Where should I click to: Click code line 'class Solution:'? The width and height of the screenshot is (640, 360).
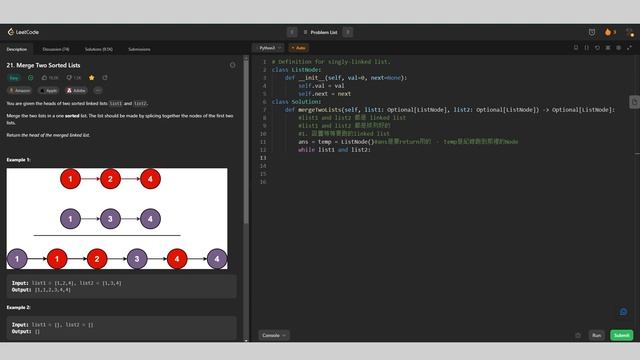click(297, 102)
